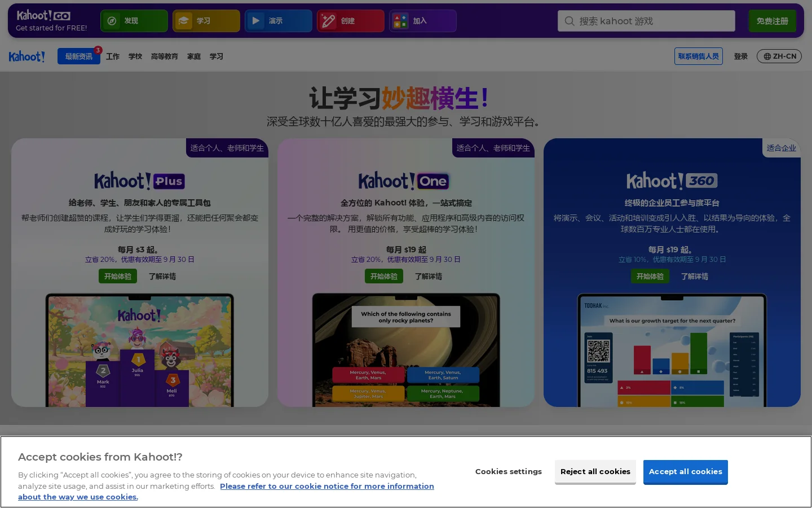Start Kahoot! Plus with 开始体验

tap(118, 276)
